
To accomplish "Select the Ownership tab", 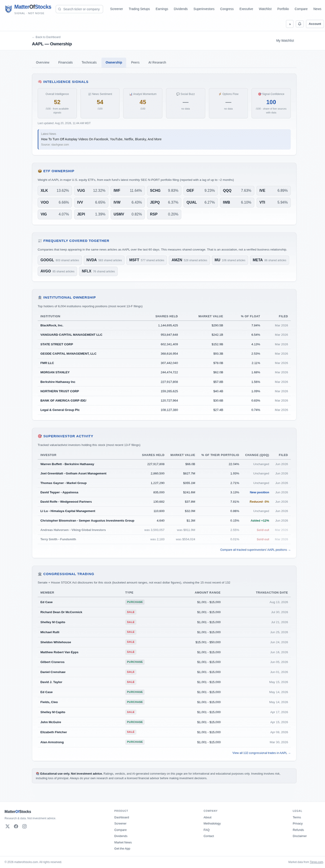I will point(114,62).
